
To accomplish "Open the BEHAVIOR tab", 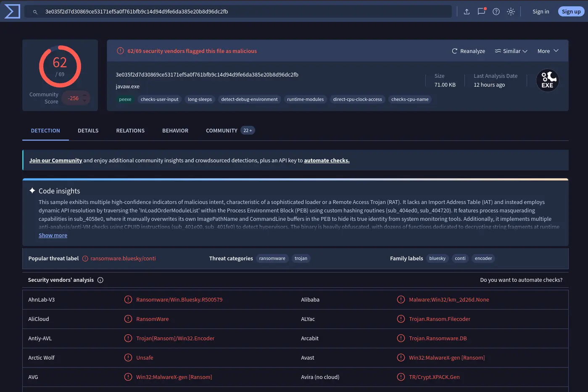I will pos(175,131).
